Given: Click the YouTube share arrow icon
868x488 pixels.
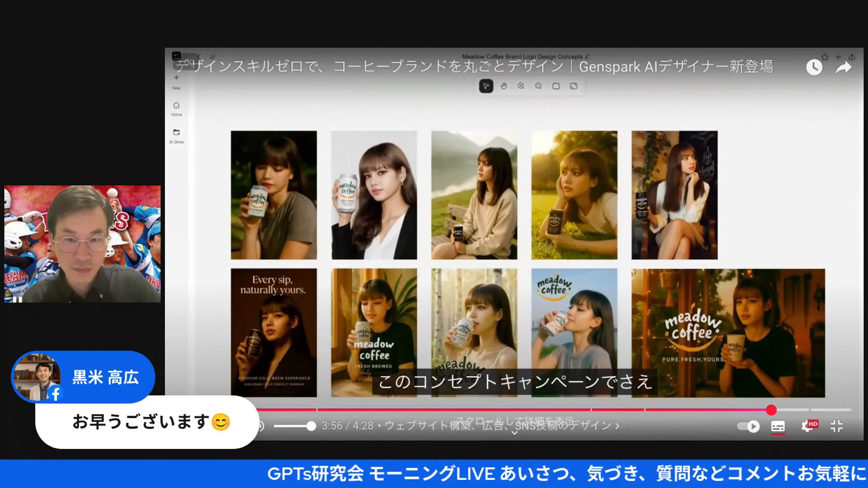Looking at the screenshot, I should (x=844, y=68).
